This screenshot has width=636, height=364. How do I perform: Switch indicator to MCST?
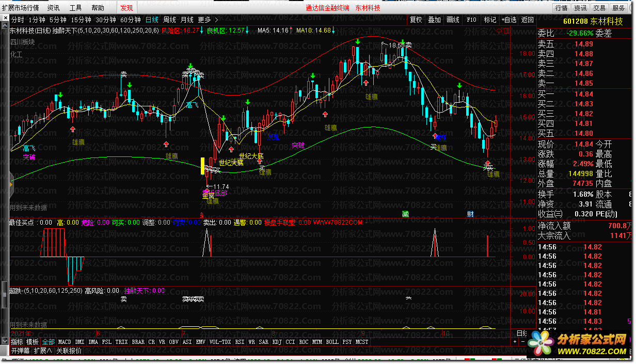(362, 342)
